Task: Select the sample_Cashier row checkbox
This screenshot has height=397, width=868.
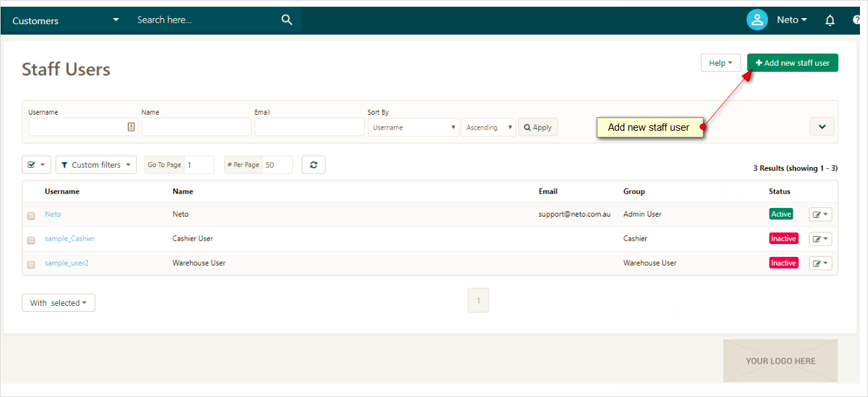Action: point(31,240)
